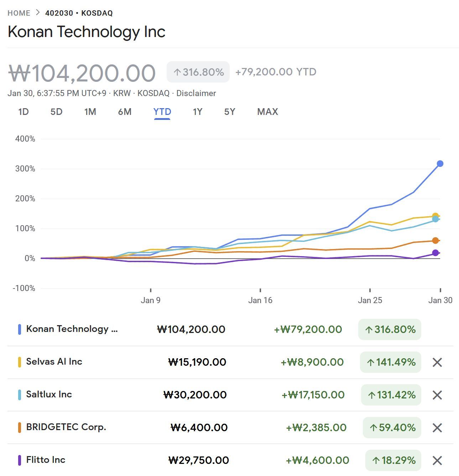Screen dimensions: 459x476
Task: Remove Saltlux Inc from comparison
Action: 437,395
